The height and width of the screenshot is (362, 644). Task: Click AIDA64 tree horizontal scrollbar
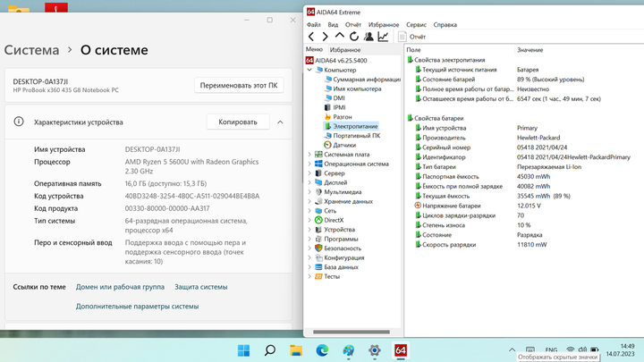tap(352, 332)
